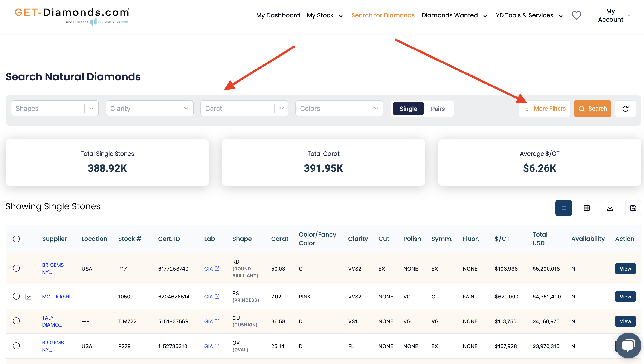This screenshot has height=364, width=644.
Task: Click the 36.58 carat cell
Action: tap(278, 321)
